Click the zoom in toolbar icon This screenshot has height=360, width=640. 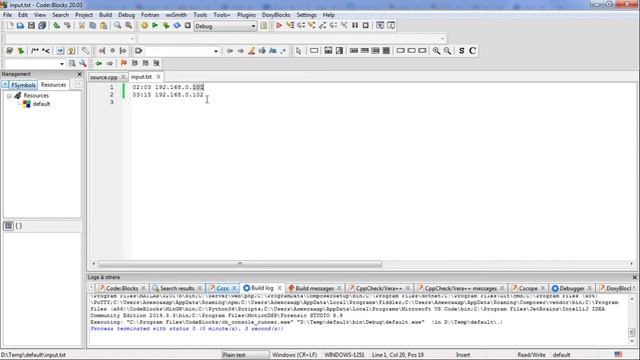coord(436,51)
